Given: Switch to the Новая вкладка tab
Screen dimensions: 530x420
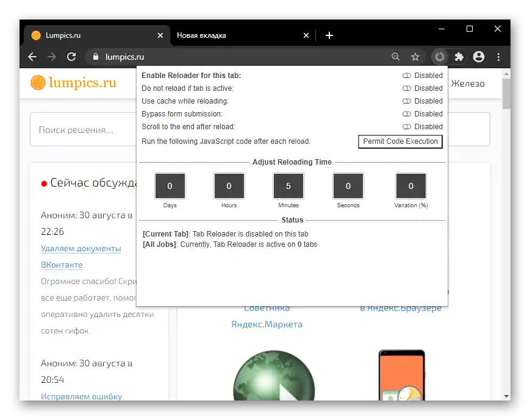Looking at the screenshot, I should [242, 35].
